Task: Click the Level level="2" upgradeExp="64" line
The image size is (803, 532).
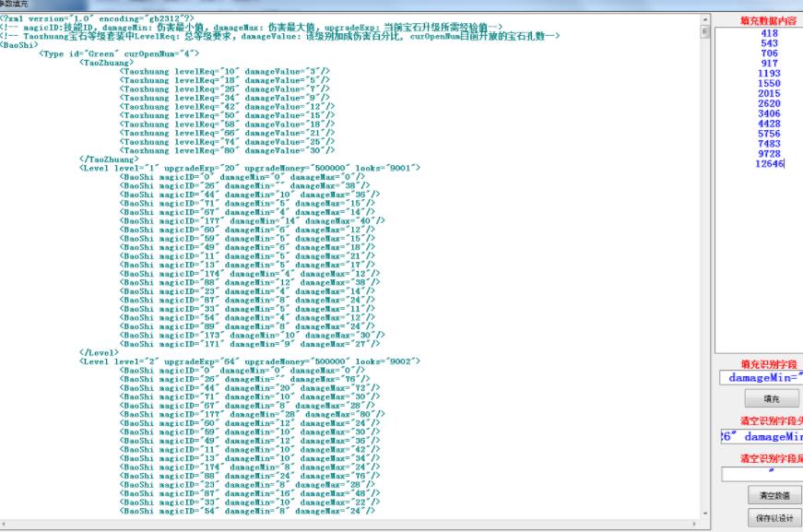Action: coord(250,361)
